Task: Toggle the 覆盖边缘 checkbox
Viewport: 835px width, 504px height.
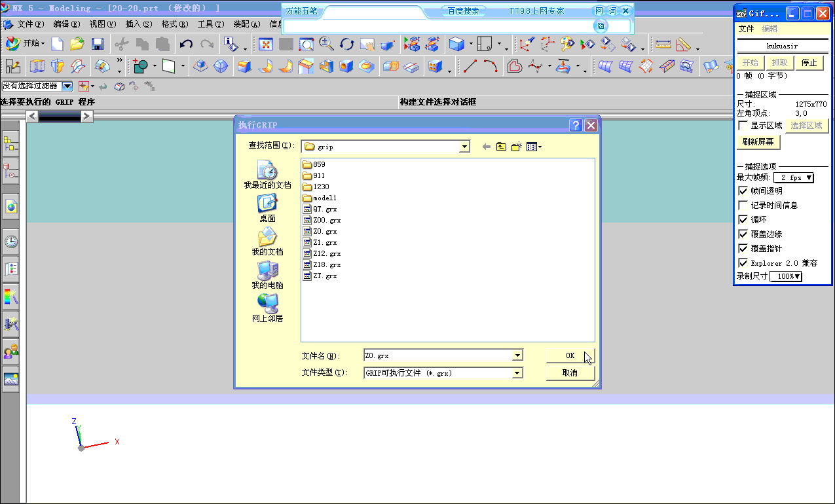Action: pos(743,234)
